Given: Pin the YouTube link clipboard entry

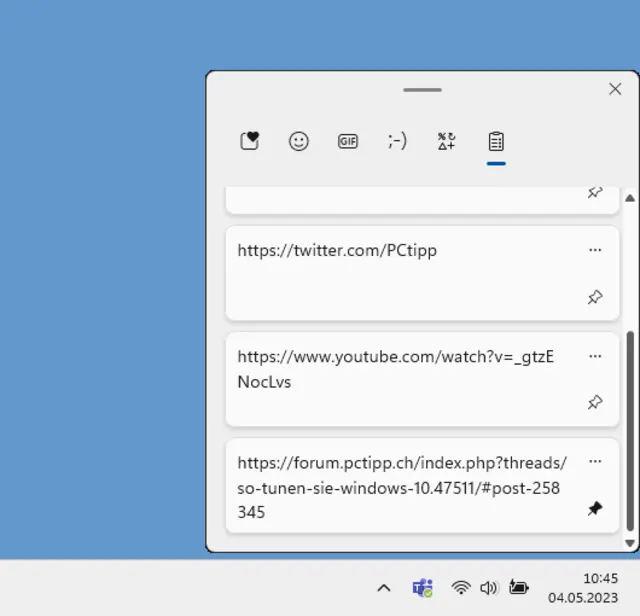Looking at the screenshot, I should (x=595, y=402).
